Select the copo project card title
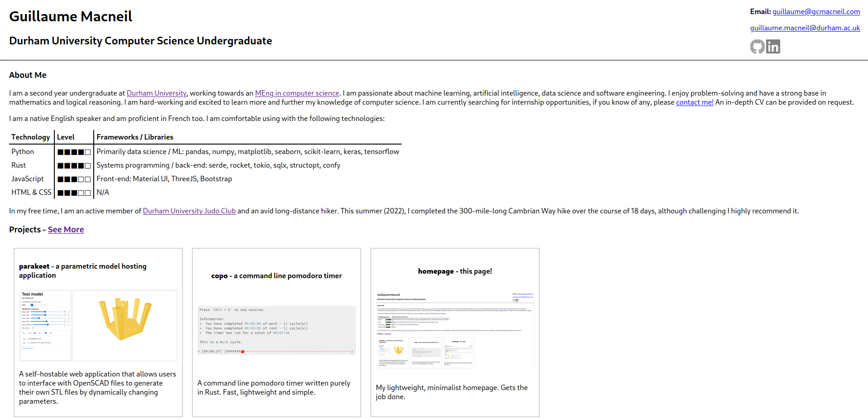Image resolution: width=868 pixels, height=420 pixels. coord(277,276)
